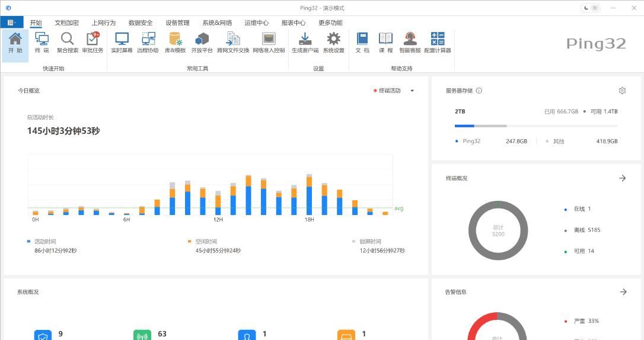644x340 pixels.
Task: Launch 聚合搜索 search tool
Action: (x=68, y=43)
